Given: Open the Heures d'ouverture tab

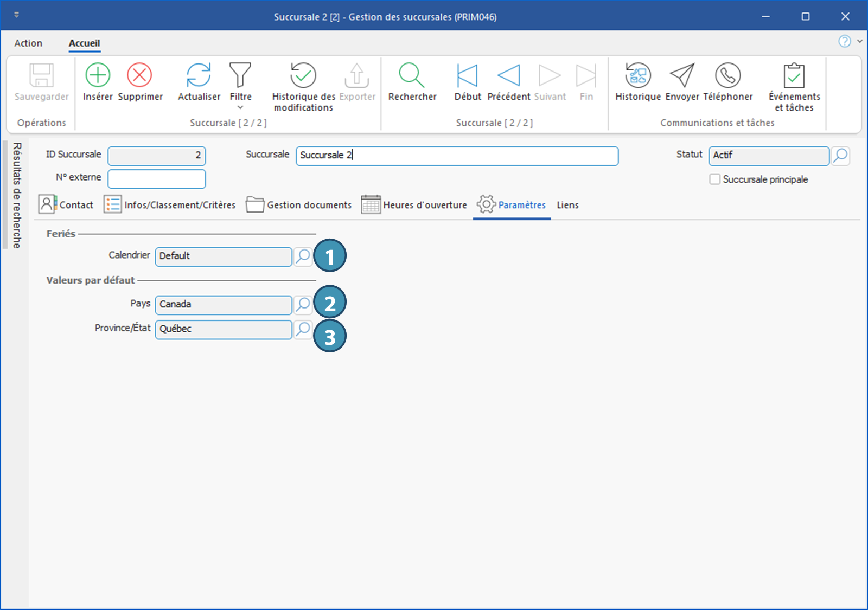Looking at the screenshot, I should pos(414,205).
